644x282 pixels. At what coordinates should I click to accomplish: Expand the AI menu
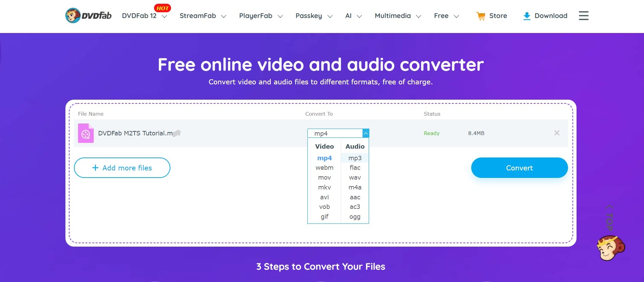(x=359, y=16)
